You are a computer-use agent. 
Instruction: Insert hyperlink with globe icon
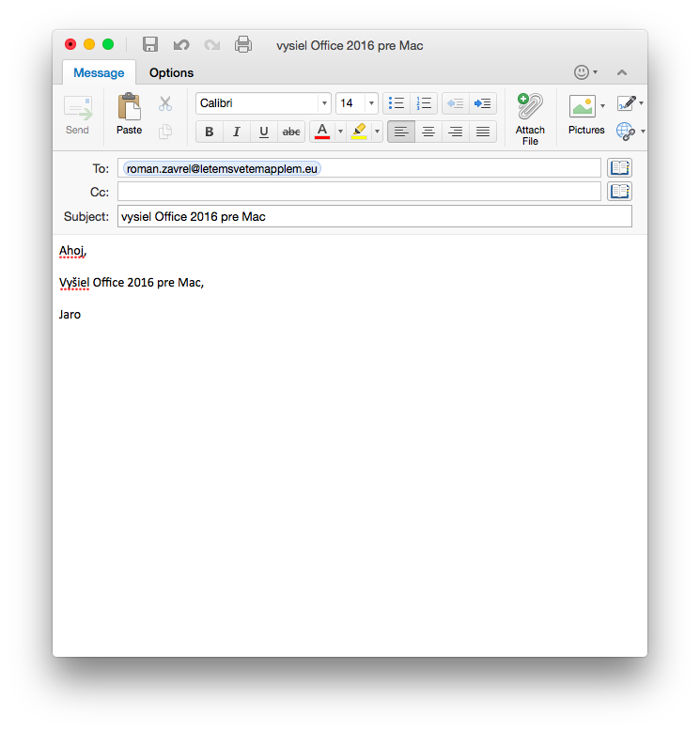626,132
